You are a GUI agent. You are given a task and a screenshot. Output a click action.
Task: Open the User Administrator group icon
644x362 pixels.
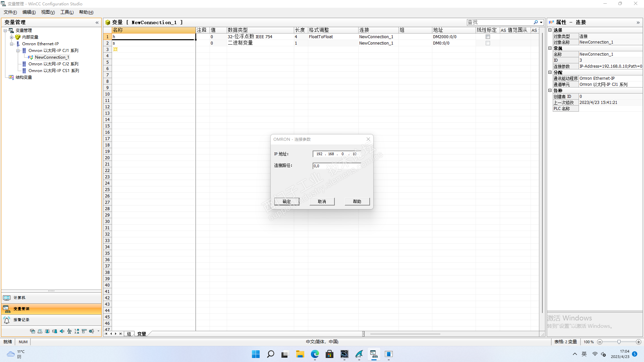pyautogui.click(x=47, y=331)
